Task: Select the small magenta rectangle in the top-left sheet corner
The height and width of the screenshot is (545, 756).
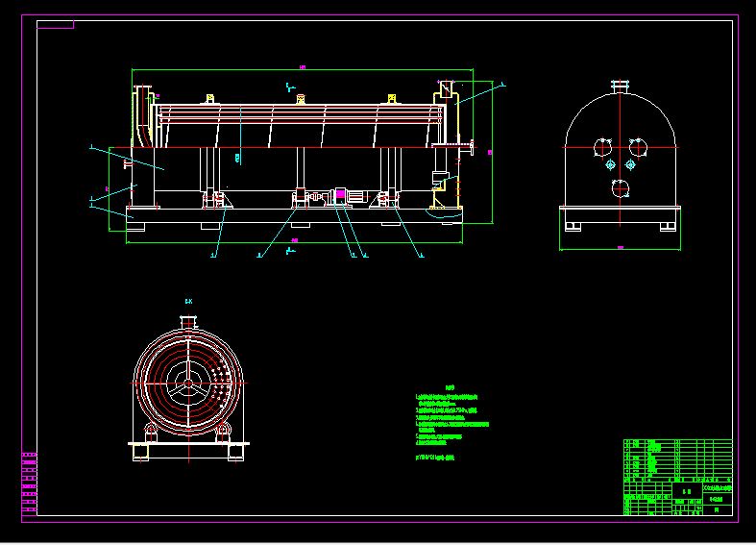Action: click(56, 24)
